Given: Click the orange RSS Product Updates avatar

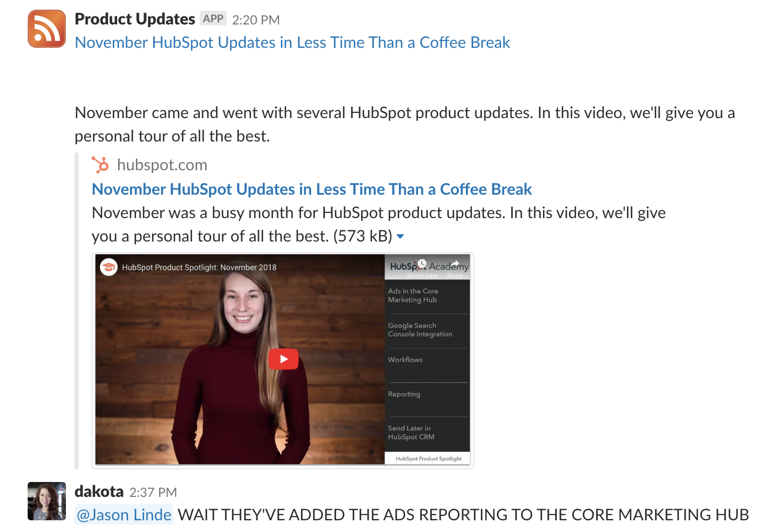Looking at the screenshot, I should tap(47, 29).
